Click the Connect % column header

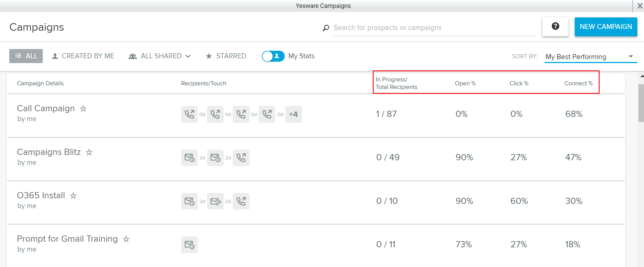tap(578, 83)
